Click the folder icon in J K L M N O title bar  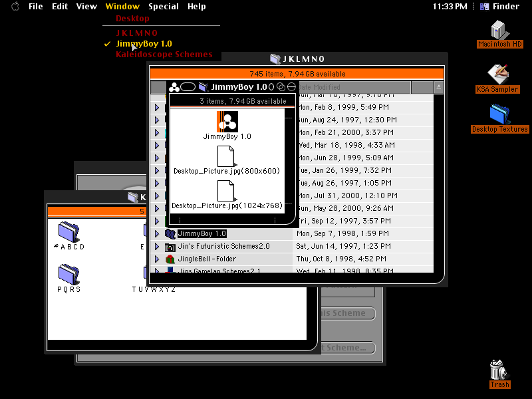[275, 59]
